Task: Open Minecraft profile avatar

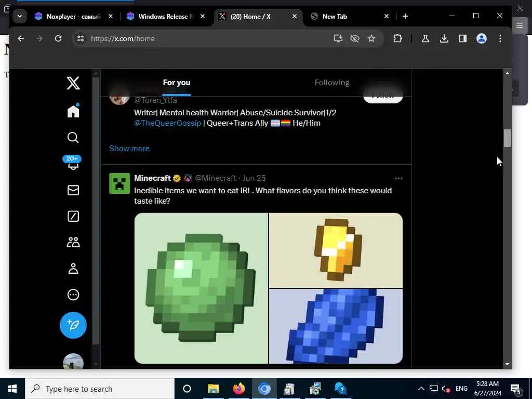Action: (119, 183)
